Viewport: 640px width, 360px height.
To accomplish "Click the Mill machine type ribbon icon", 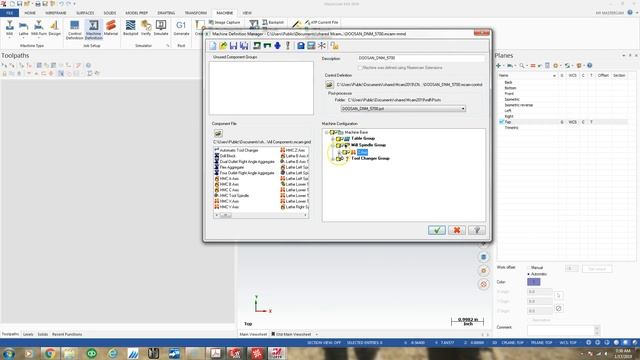I will tap(9, 28).
